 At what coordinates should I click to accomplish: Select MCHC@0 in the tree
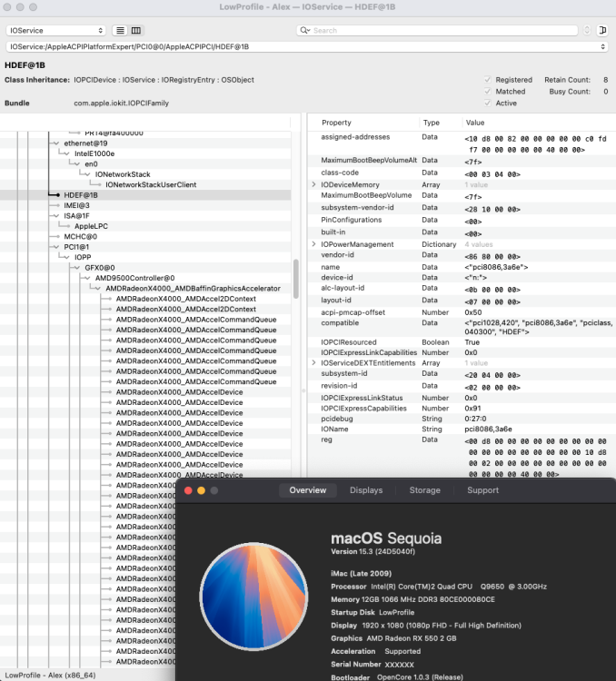pyautogui.click(x=81, y=237)
